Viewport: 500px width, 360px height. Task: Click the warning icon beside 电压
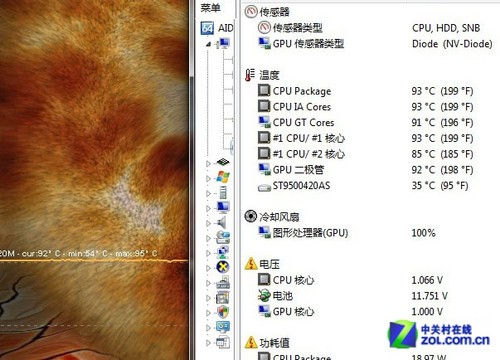point(251,264)
